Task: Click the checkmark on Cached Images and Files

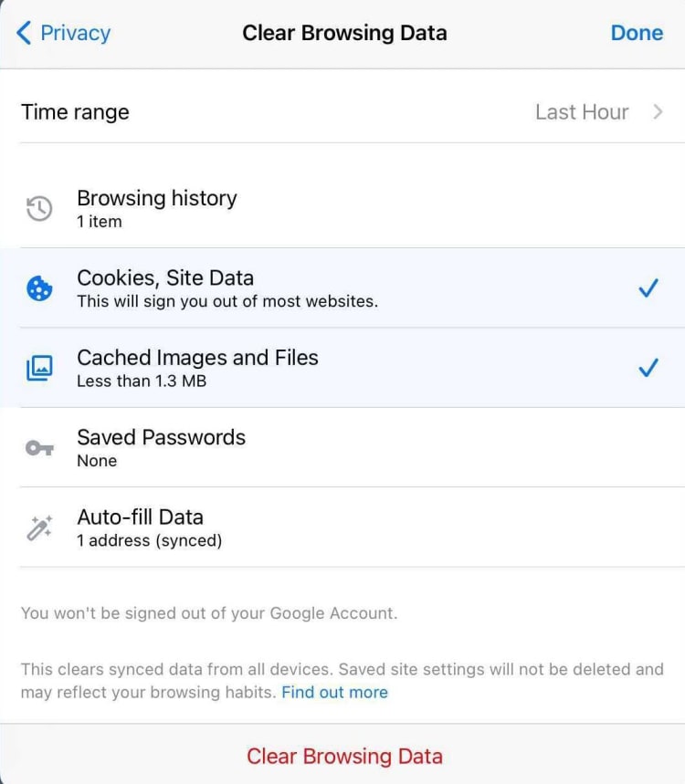Action: coord(648,367)
